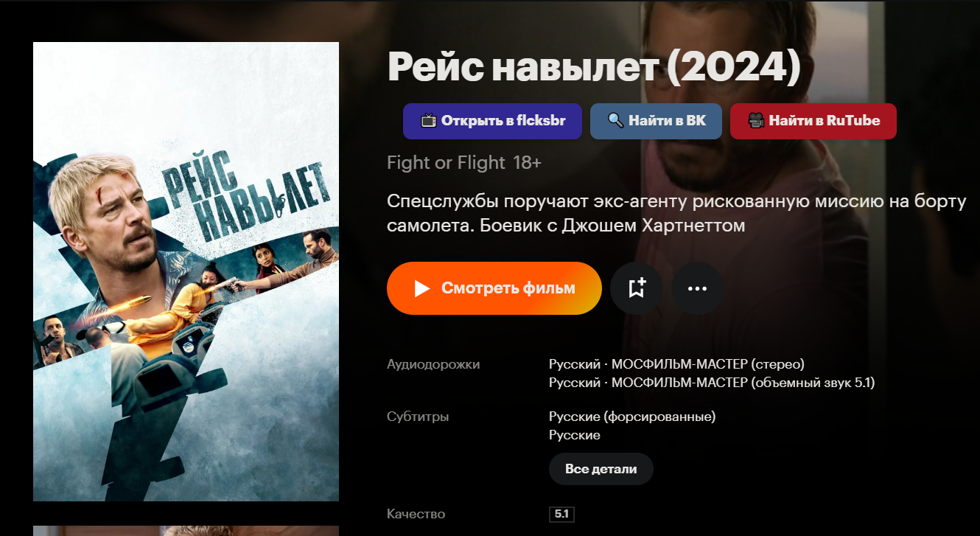
Task: Click the white play triangle icon
Action: (x=422, y=288)
